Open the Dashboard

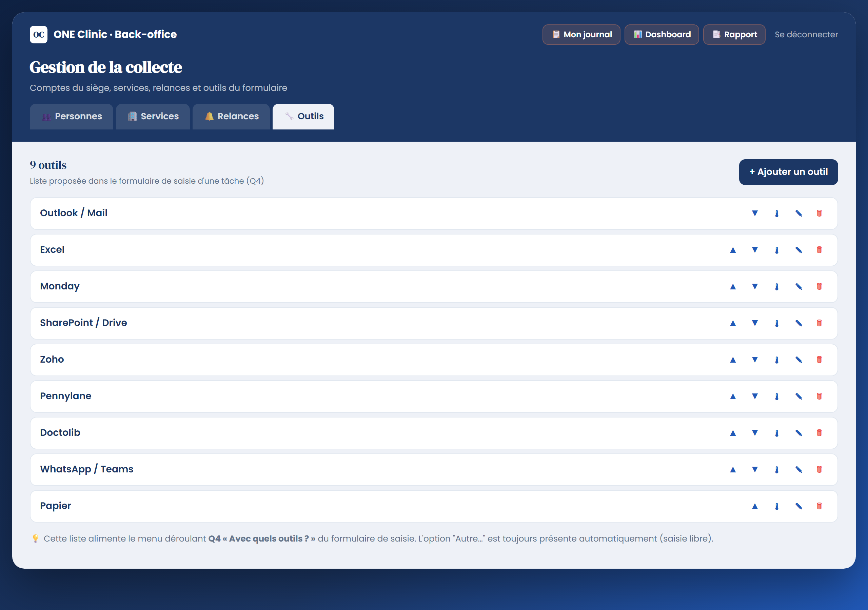pyautogui.click(x=662, y=35)
